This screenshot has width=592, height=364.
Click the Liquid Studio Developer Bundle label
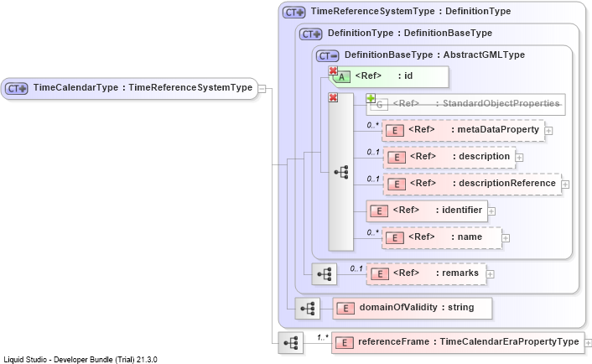click(80, 360)
